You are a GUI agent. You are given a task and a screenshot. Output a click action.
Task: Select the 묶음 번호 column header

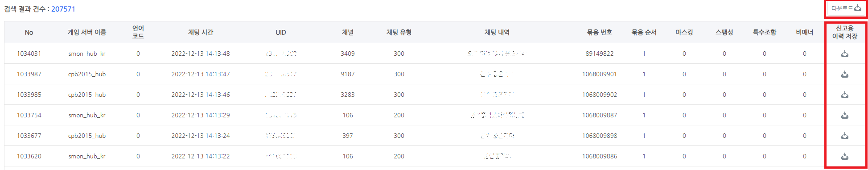click(x=600, y=33)
